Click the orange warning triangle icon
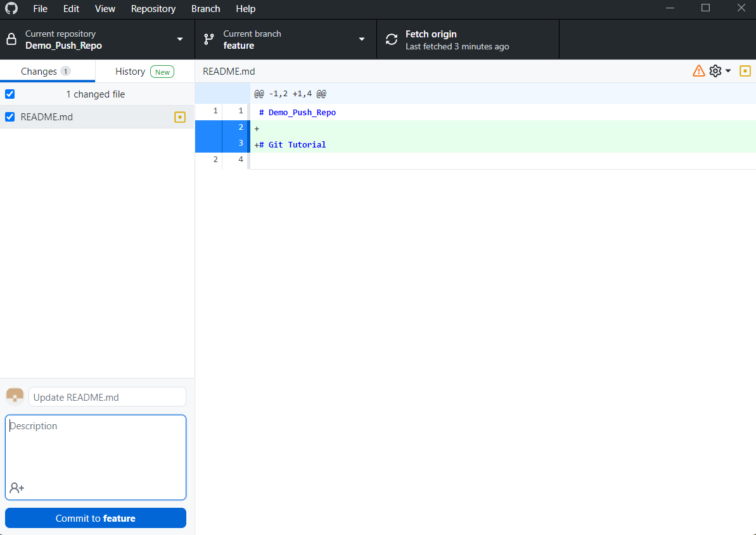This screenshot has width=756, height=535. click(x=698, y=71)
